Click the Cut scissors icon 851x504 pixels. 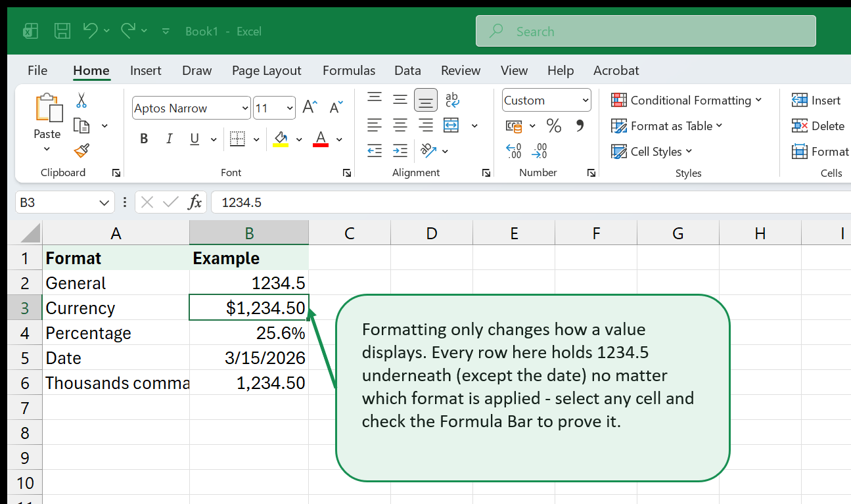(81, 101)
